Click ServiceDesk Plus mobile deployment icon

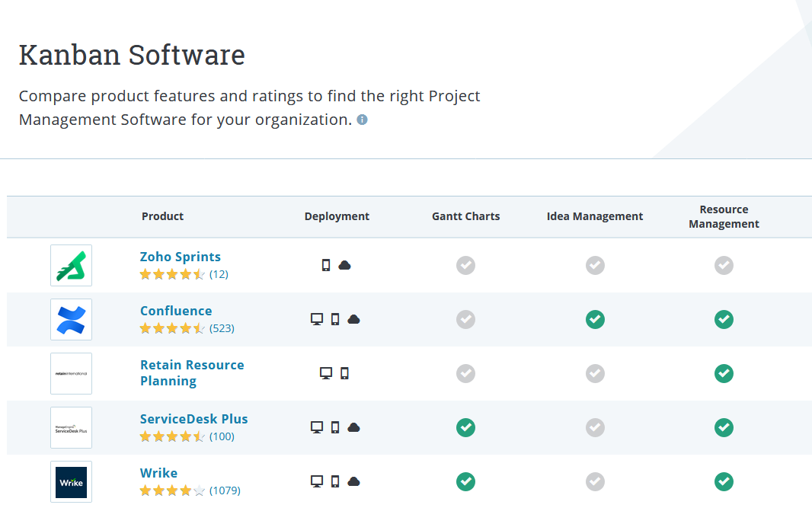coord(335,427)
